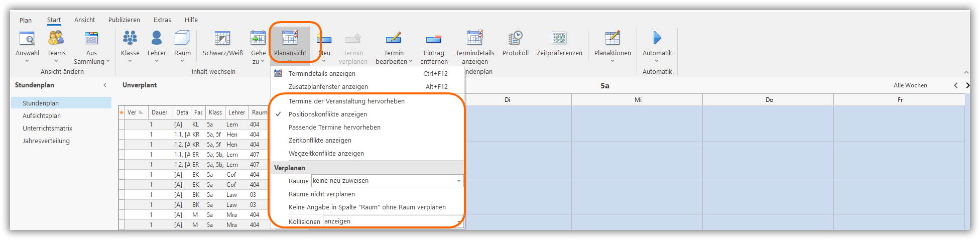Open the Kollisionen dropdown
Image resolution: width=980 pixels, height=240 pixels.
(x=458, y=222)
